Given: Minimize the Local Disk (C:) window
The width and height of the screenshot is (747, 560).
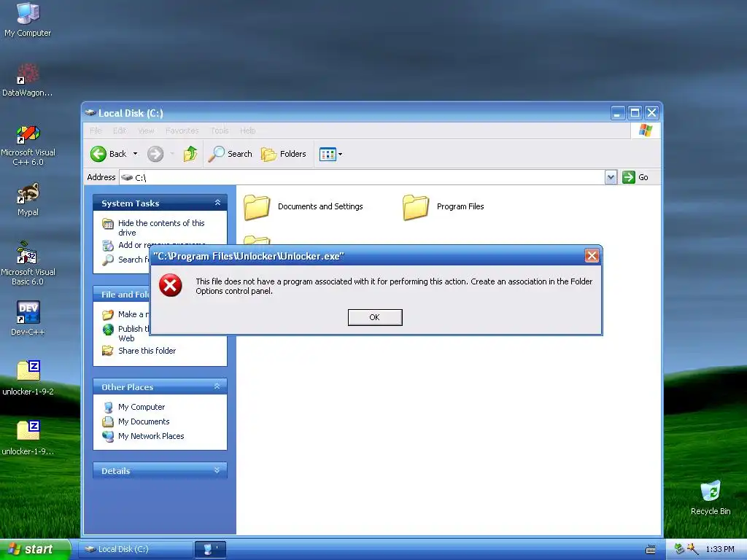Looking at the screenshot, I should click(x=617, y=113).
